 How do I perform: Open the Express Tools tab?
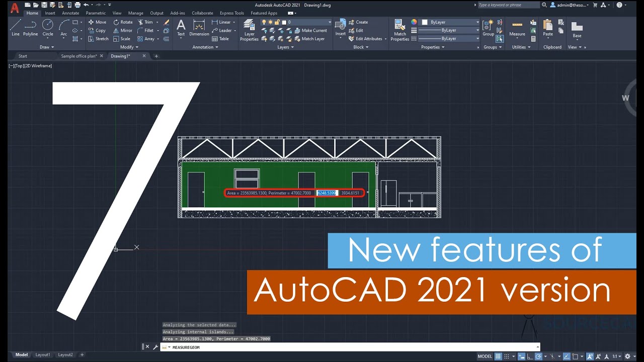coord(231,13)
